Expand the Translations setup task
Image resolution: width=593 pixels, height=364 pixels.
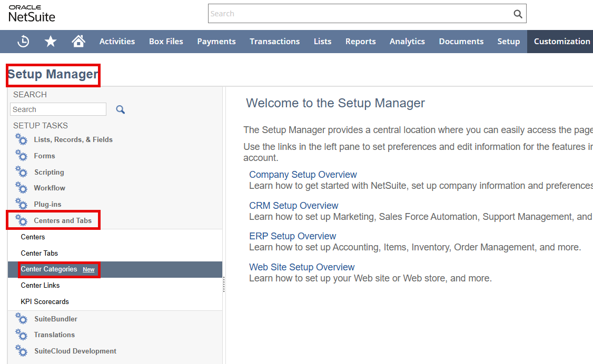tap(54, 335)
